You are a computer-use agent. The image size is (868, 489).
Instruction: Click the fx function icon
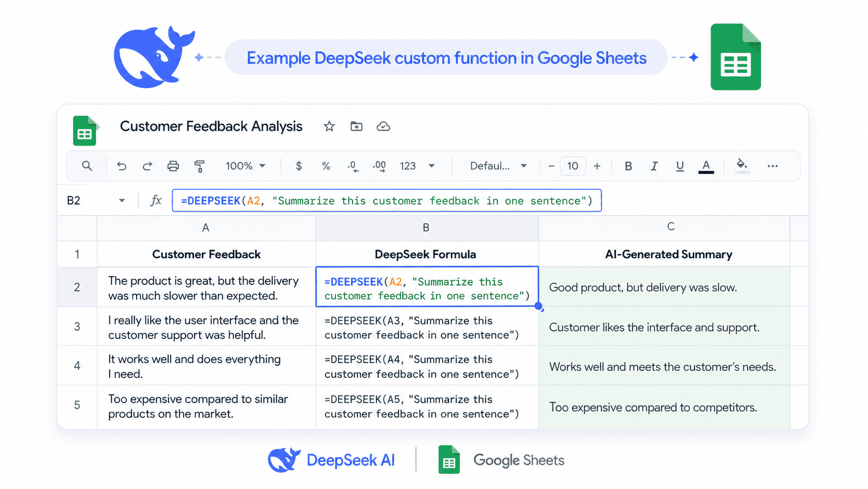point(156,201)
